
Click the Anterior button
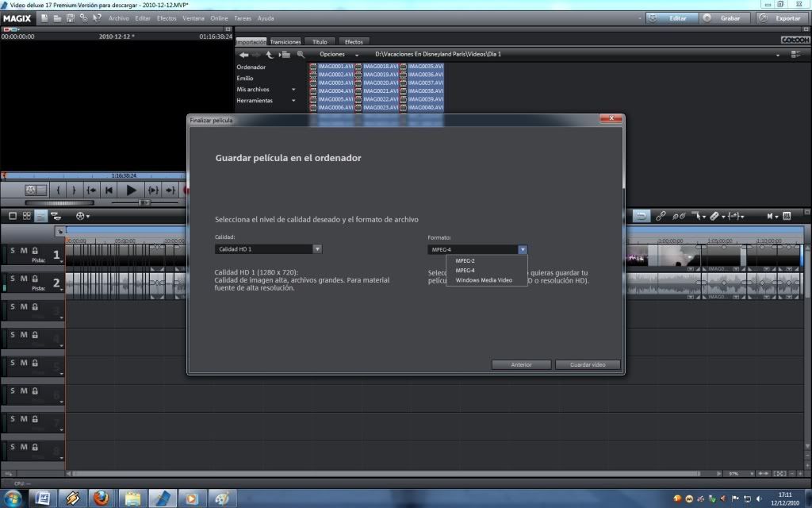pos(521,364)
